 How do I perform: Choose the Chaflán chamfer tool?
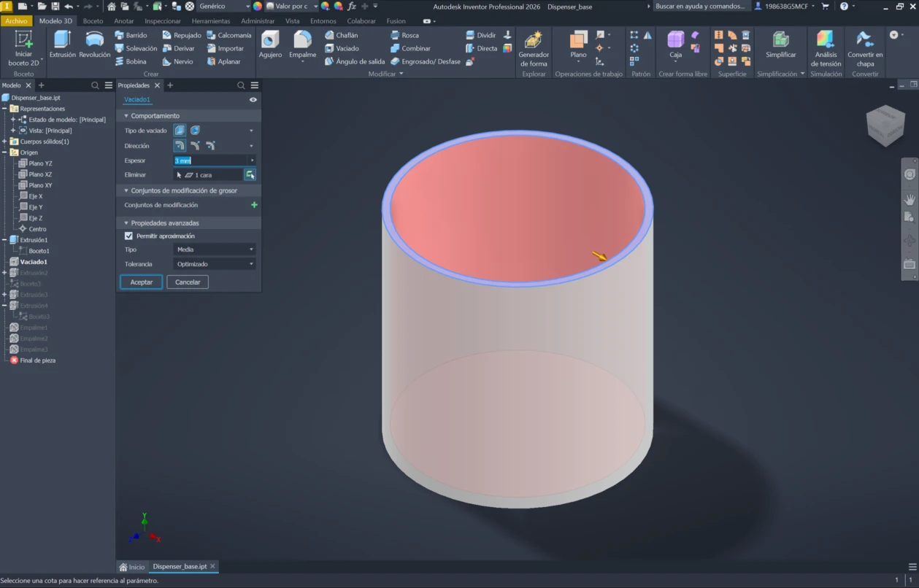coord(341,35)
